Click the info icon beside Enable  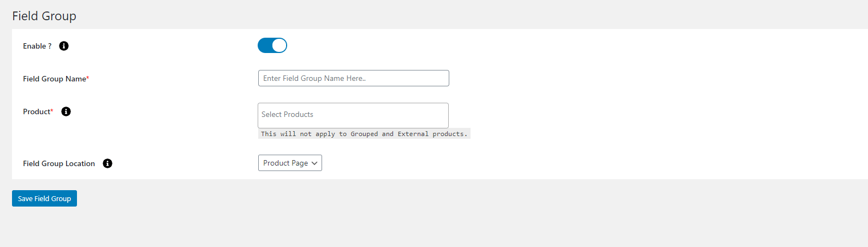point(64,46)
